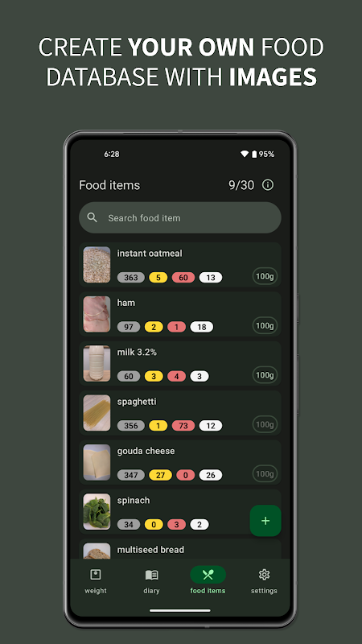Tap the Wi-Fi status icon
The image size is (362, 644).
pos(245,154)
